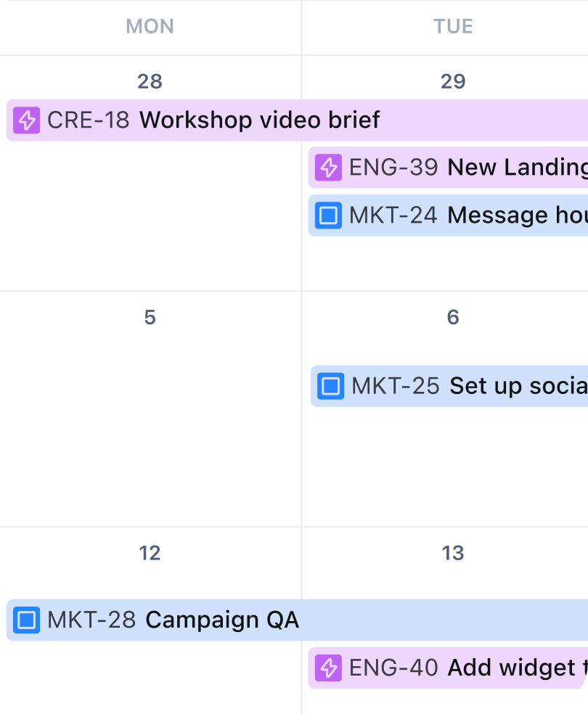Open the ENG-39 issue key link
Screen dimensions: 588x714
click(x=393, y=168)
